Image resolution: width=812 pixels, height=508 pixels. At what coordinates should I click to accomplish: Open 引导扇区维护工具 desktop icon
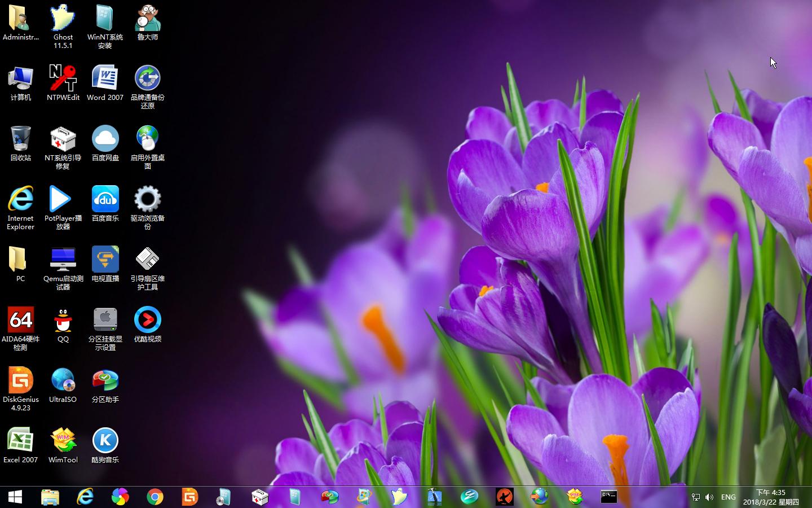tap(148, 268)
